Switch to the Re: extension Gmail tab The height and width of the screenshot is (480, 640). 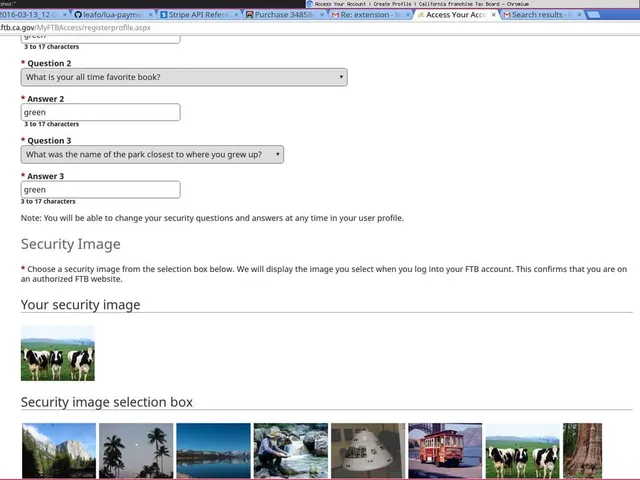coord(371,15)
